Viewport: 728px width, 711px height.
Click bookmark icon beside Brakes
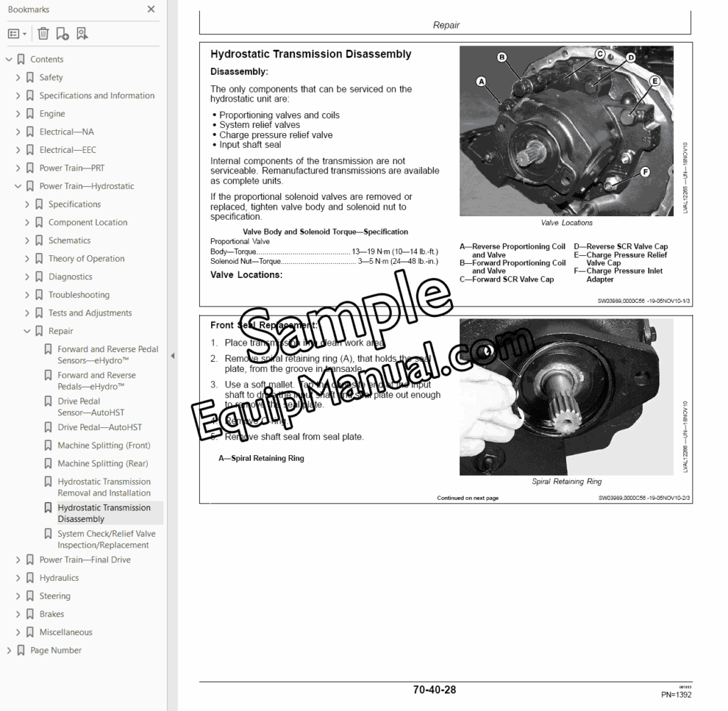30,614
